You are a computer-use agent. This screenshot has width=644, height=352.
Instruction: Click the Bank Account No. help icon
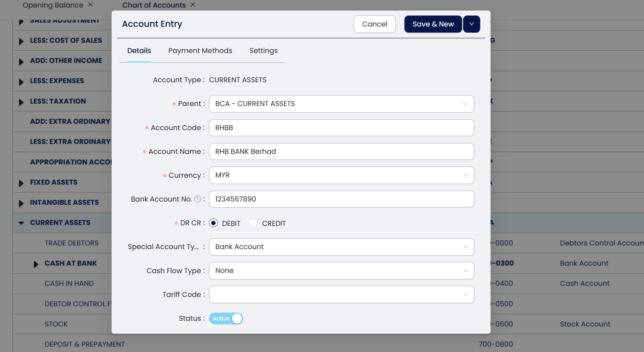pyautogui.click(x=197, y=199)
